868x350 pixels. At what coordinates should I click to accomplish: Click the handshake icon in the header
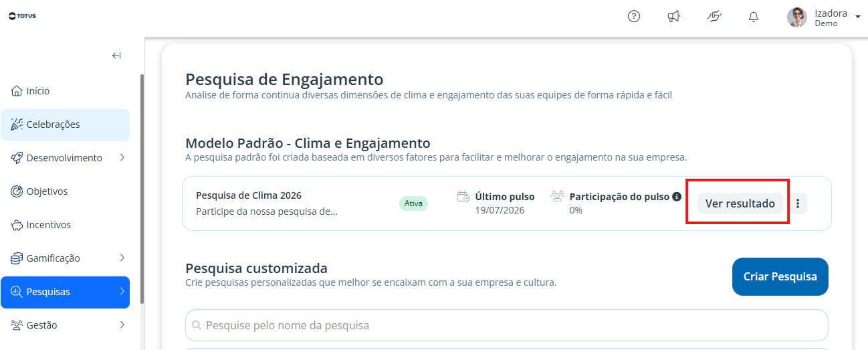pyautogui.click(x=714, y=17)
